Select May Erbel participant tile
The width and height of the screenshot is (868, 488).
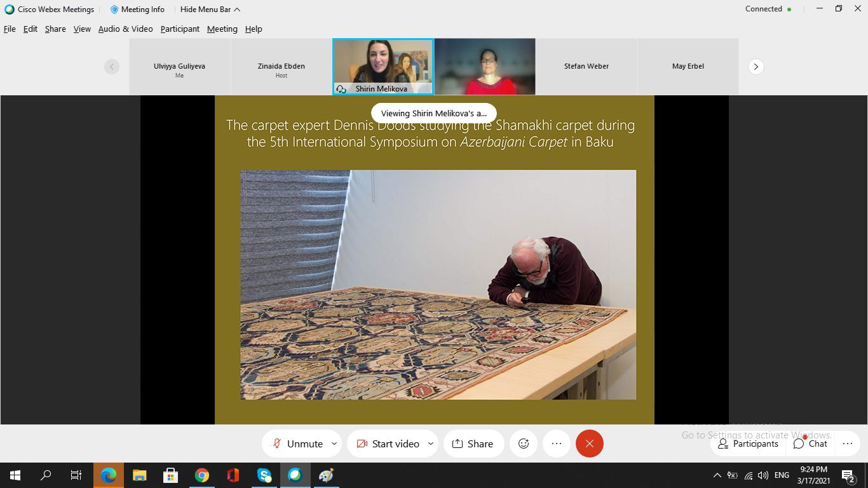click(688, 66)
